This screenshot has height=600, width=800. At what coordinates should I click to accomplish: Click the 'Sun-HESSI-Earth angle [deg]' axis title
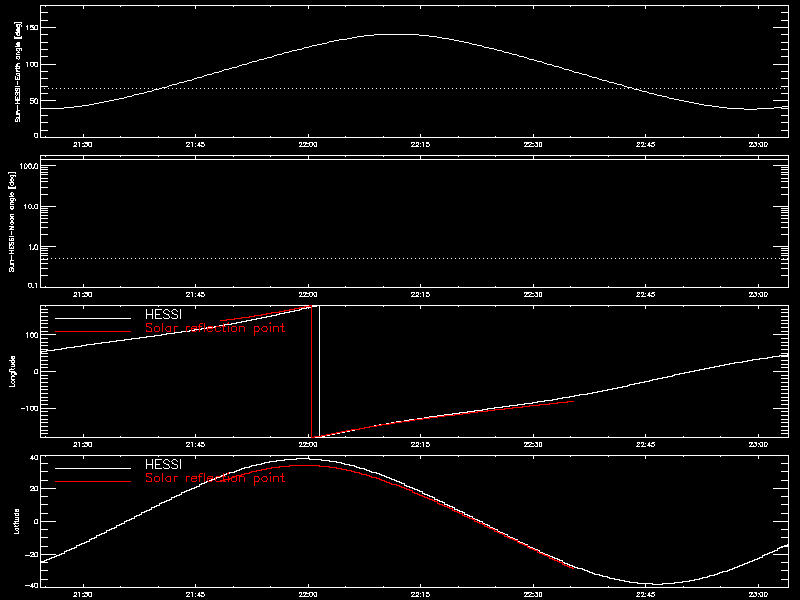18,71
